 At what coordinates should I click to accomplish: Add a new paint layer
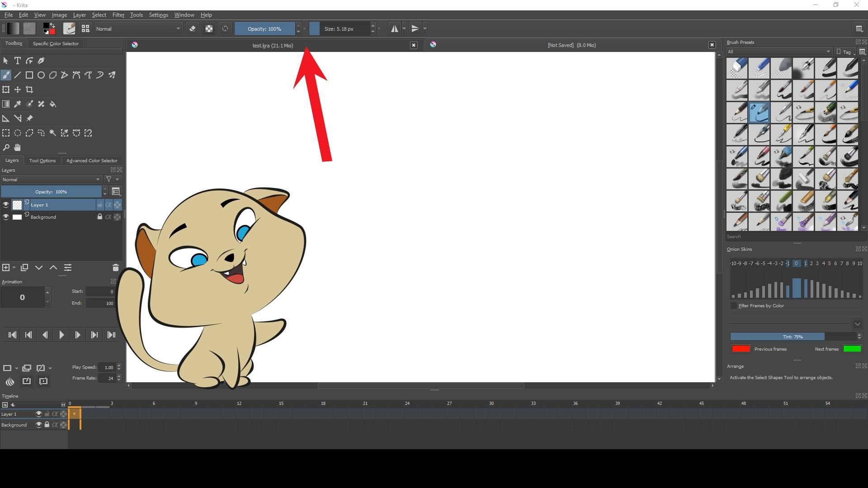(6, 267)
